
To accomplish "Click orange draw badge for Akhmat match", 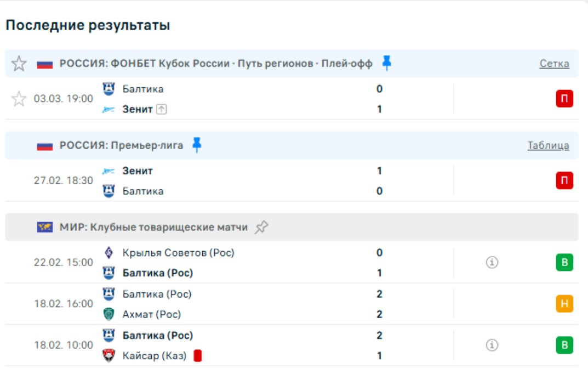I will [x=564, y=304].
